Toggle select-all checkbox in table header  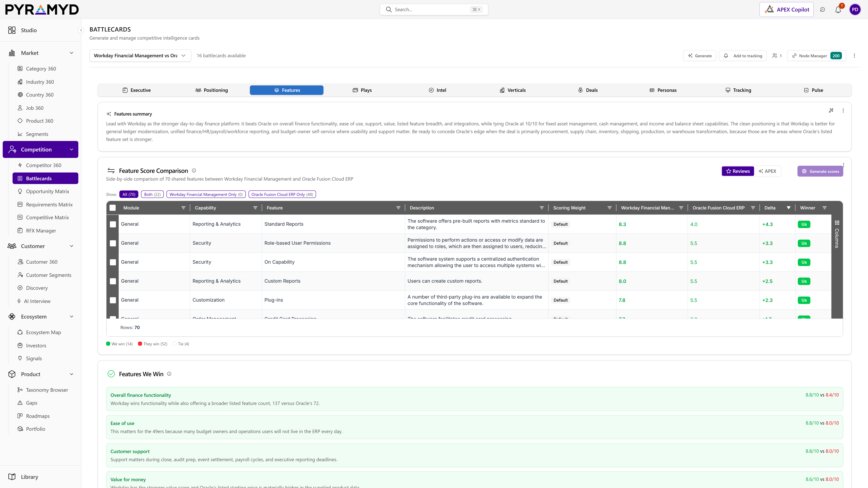point(113,208)
